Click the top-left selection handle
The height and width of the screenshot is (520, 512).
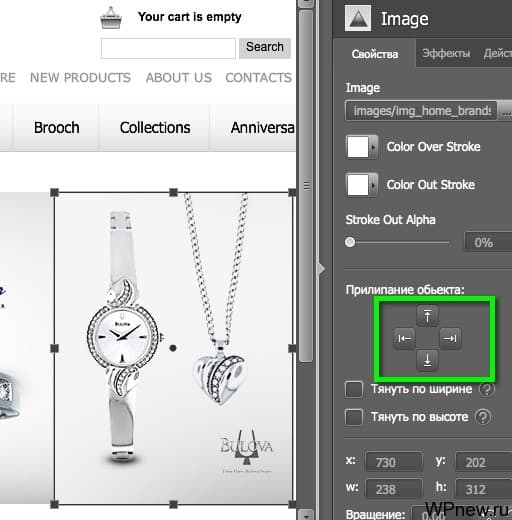point(54,192)
